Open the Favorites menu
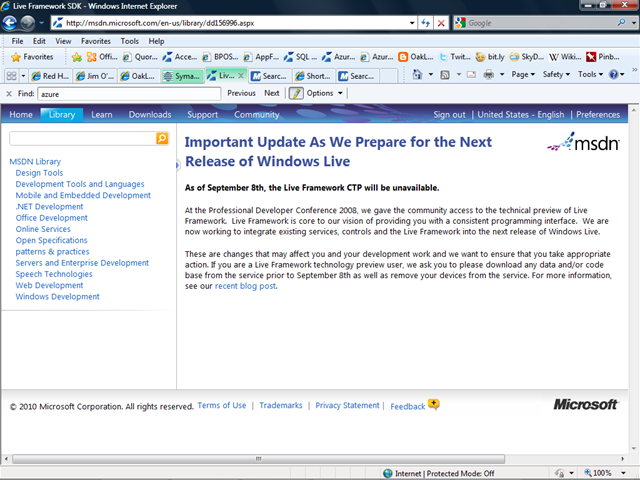Viewport: 640px width, 480px height. point(96,41)
